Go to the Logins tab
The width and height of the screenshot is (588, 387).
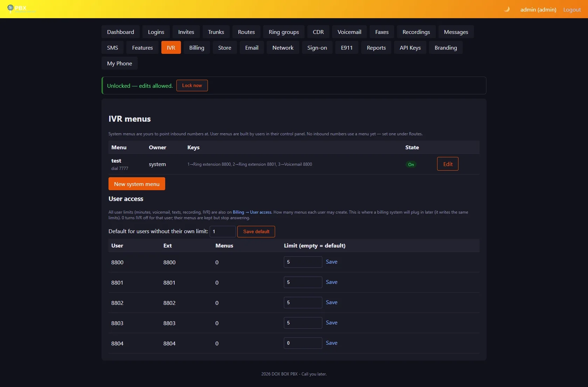click(x=156, y=32)
